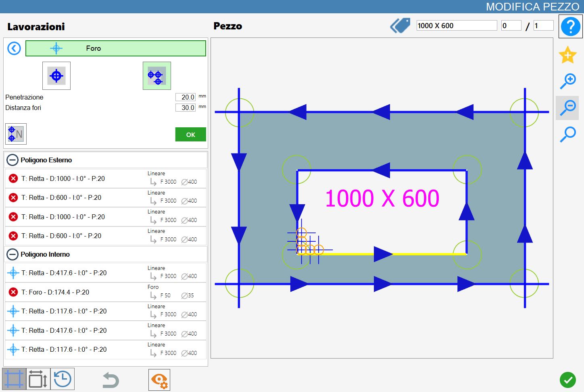This screenshot has height=392, width=584.
Task: Click the undo arrow icon
Action: click(111, 380)
